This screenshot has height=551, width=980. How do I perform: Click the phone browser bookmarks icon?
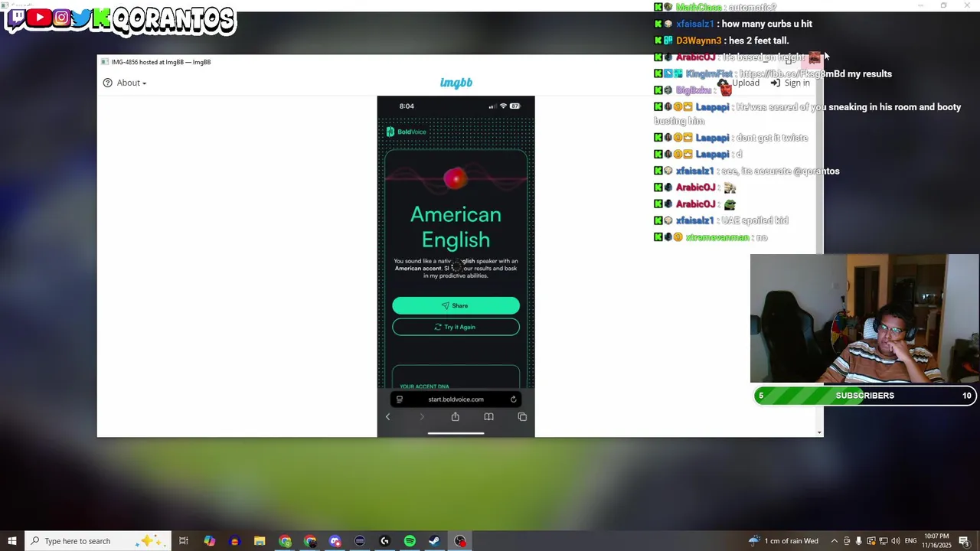pyautogui.click(x=488, y=417)
